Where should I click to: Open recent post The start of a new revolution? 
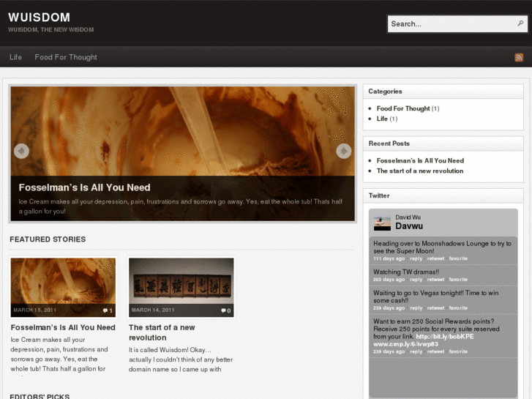pyautogui.click(x=420, y=171)
